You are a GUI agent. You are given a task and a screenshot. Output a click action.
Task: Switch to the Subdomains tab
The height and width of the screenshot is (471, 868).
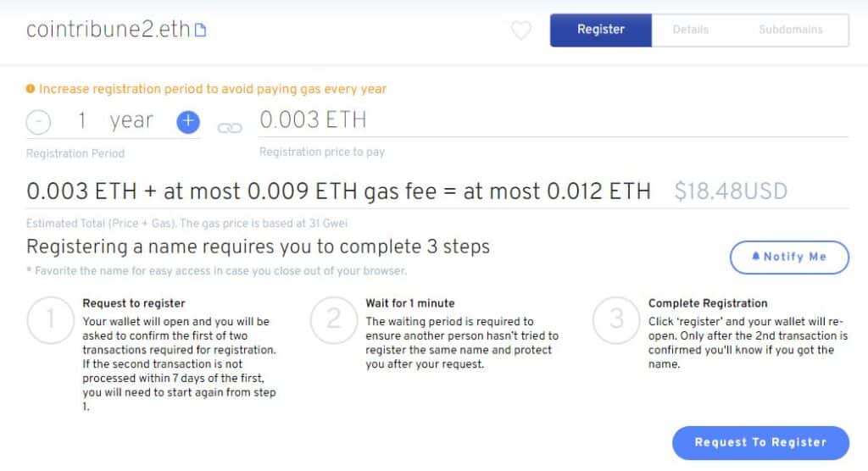pos(791,30)
